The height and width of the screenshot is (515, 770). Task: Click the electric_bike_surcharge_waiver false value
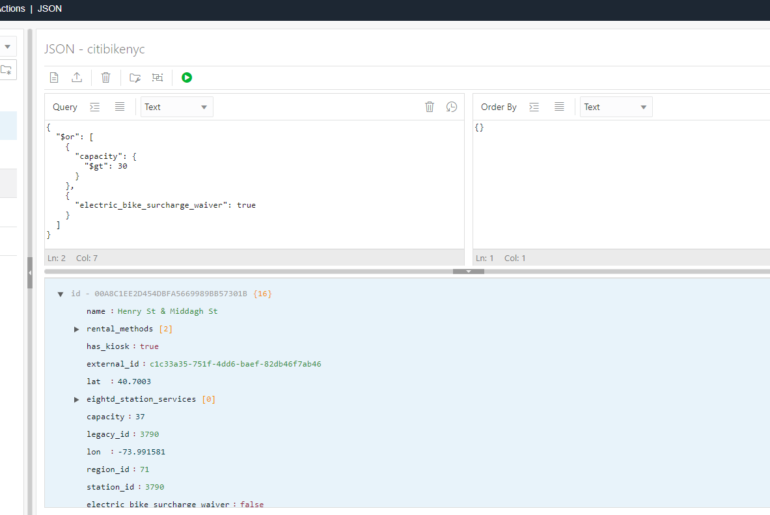(252, 504)
